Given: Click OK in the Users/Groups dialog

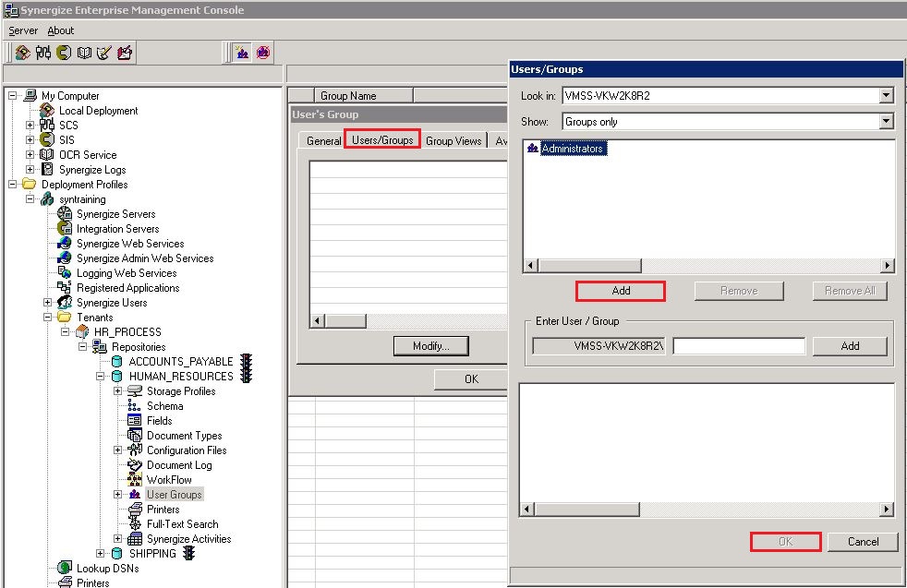Looking at the screenshot, I should click(785, 542).
